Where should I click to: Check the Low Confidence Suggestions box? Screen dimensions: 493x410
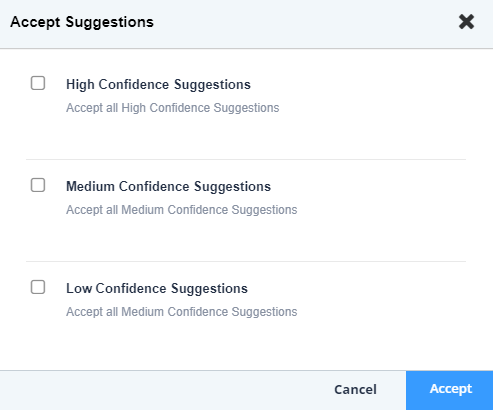coord(38,287)
